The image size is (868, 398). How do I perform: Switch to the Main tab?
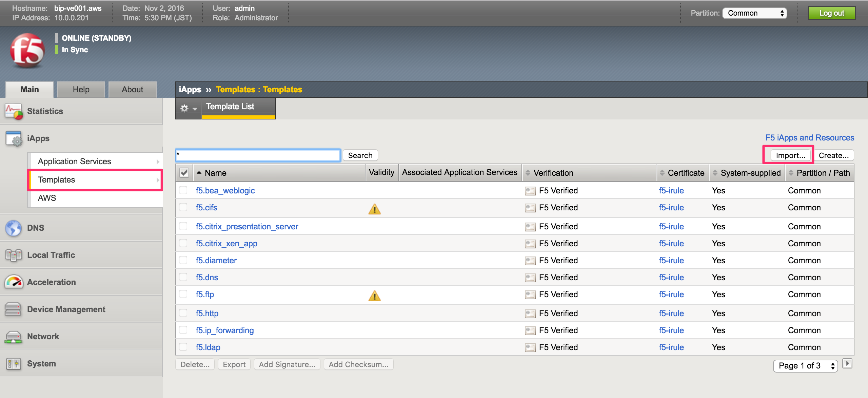click(x=29, y=90)
